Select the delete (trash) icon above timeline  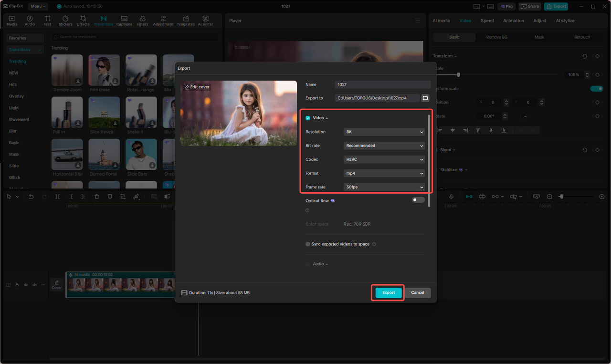96,196
